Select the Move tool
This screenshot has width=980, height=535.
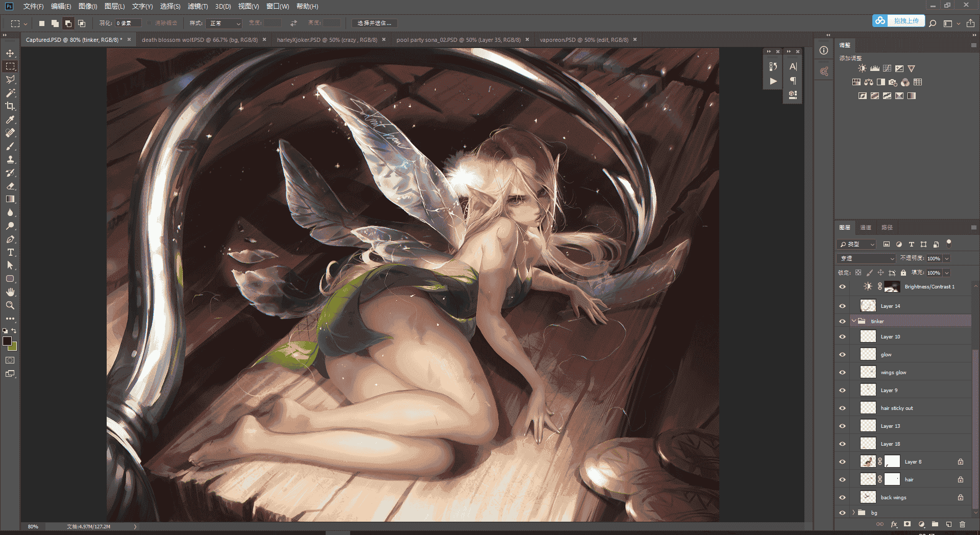(10, 53)
